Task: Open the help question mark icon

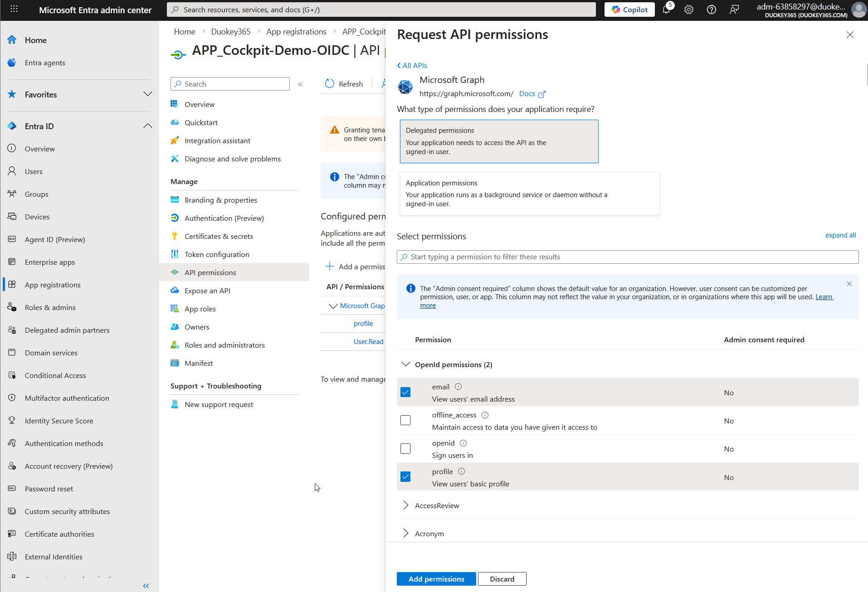Action: (x=712, y=10)
